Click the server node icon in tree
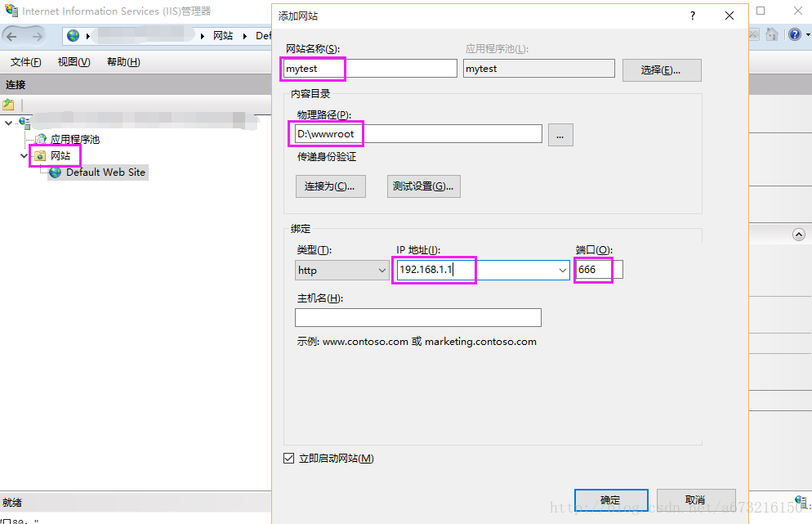The height and width of the screenshot is (524, 812). (25, 123)
